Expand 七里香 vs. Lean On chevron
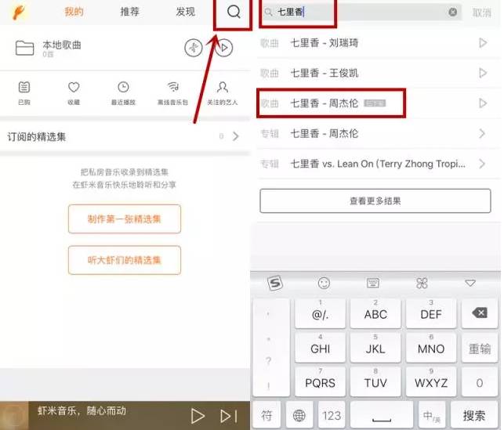Image resolution: width=504 pixels, height=430 pixels. [482, 164]
